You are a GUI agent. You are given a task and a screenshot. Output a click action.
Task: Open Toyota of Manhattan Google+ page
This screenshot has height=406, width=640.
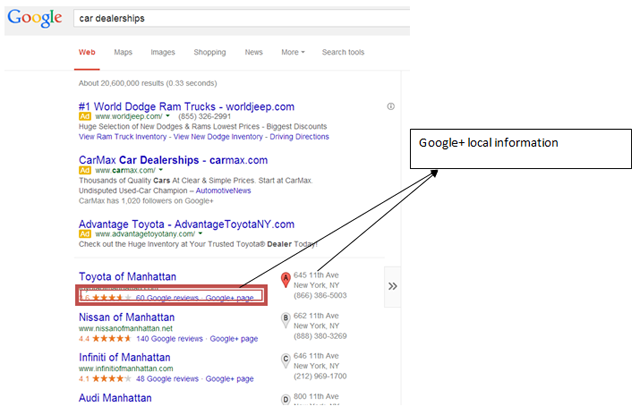(229, 298)
